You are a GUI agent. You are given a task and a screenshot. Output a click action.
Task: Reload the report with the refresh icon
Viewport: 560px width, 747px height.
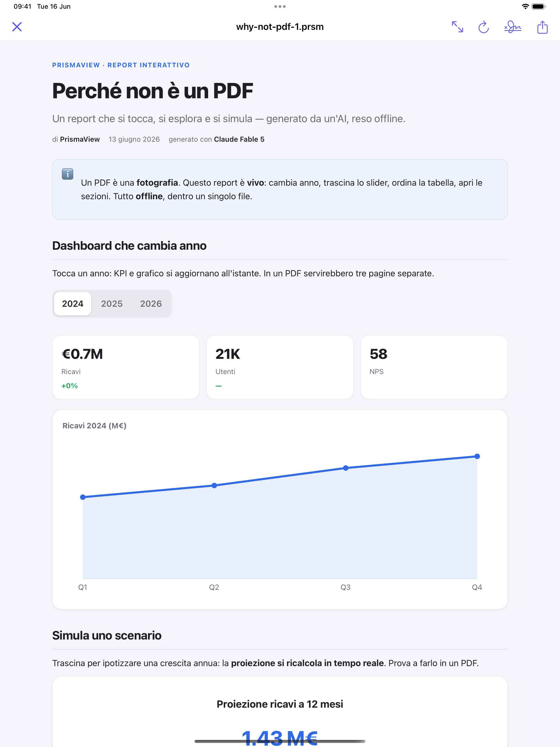point(483,27)
